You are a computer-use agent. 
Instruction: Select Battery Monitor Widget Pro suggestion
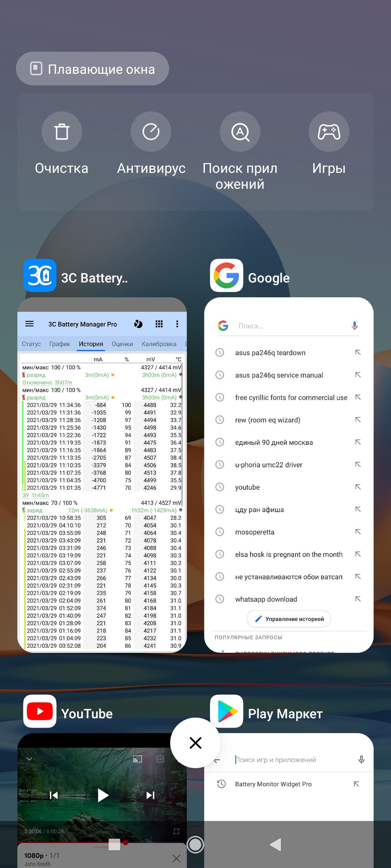coord(273,784)
